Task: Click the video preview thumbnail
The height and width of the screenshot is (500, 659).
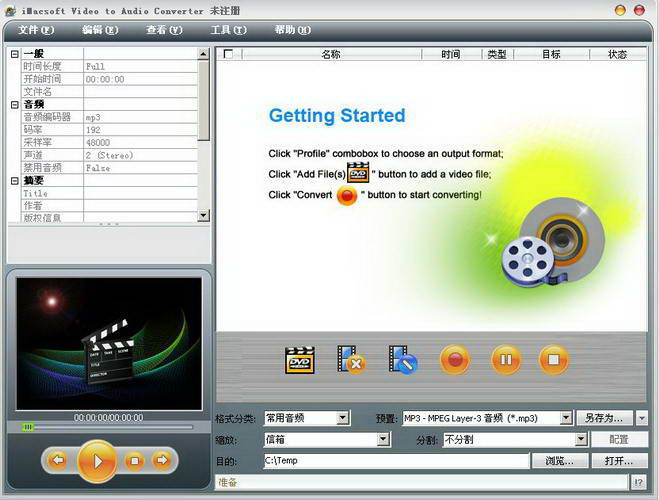Action: [109, 343]
